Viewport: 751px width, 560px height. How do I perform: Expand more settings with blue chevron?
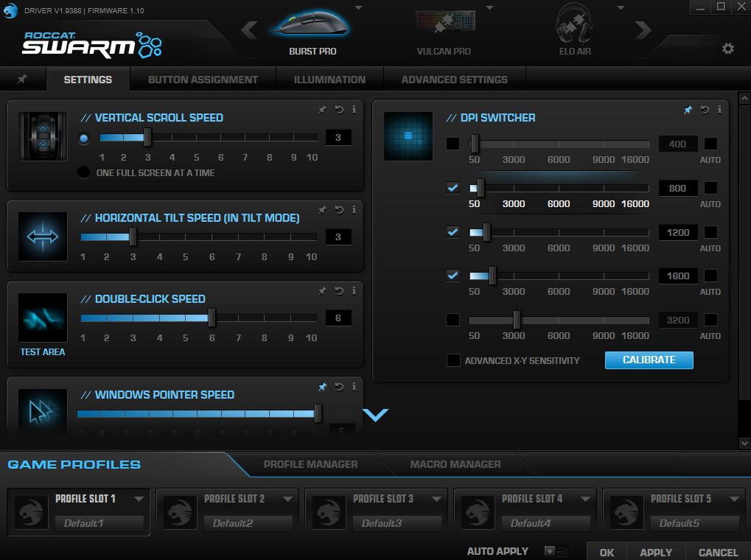pyautogui.click(x=376, y=415)
